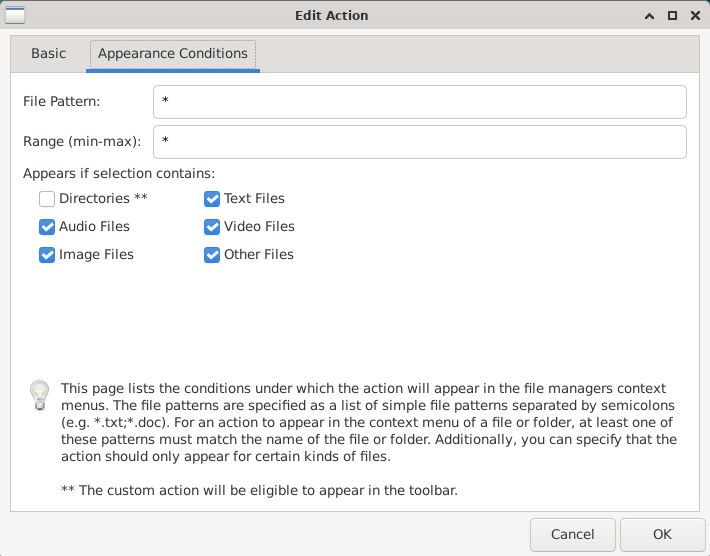Disable the Image Files checkbox

(x=48, y=255)
